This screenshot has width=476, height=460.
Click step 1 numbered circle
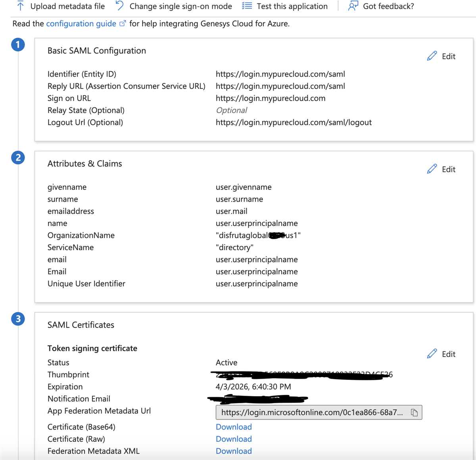tap(18, 45)
